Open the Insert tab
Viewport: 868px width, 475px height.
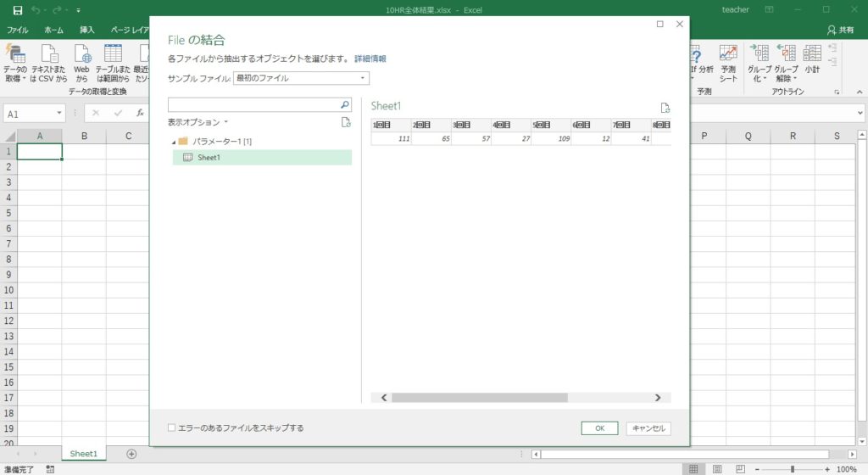click(87, 30)
